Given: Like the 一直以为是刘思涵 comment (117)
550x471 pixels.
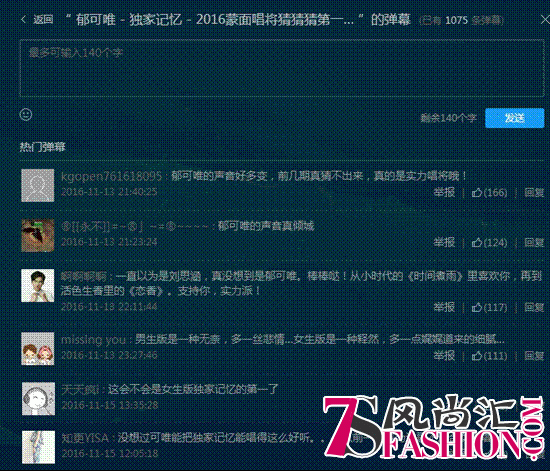Looking at the screenshot, I should (x=489, y=307).
